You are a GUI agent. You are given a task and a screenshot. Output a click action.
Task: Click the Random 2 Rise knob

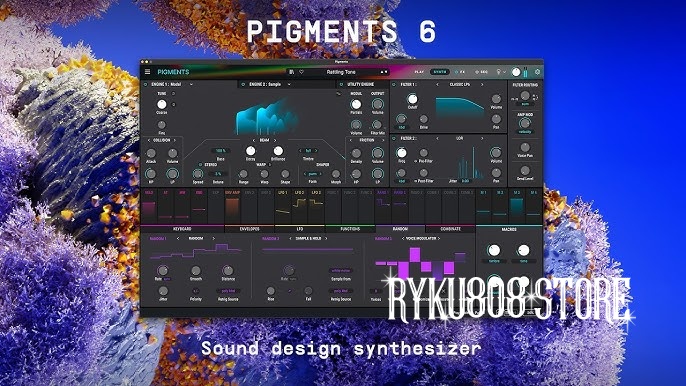pyautogui.click(x=271, y=291)
